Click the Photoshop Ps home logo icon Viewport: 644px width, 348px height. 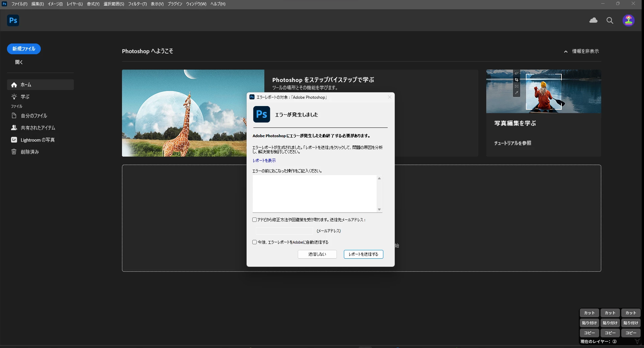pyautogui.click(x=13, y=20)
